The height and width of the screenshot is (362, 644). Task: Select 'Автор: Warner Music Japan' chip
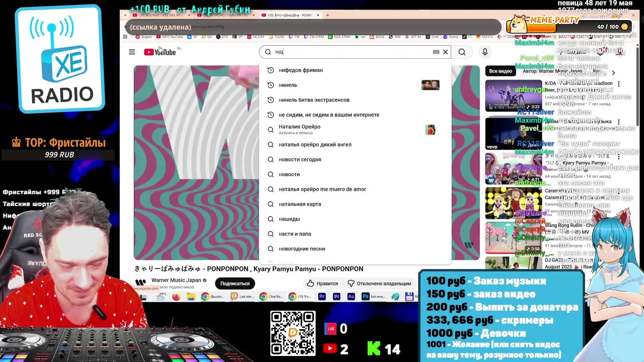click(552, 71)
